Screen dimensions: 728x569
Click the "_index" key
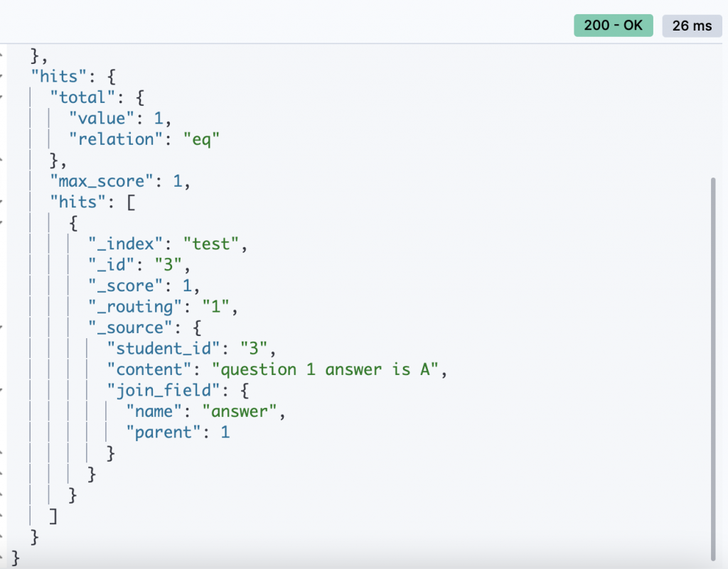[125, 244]
